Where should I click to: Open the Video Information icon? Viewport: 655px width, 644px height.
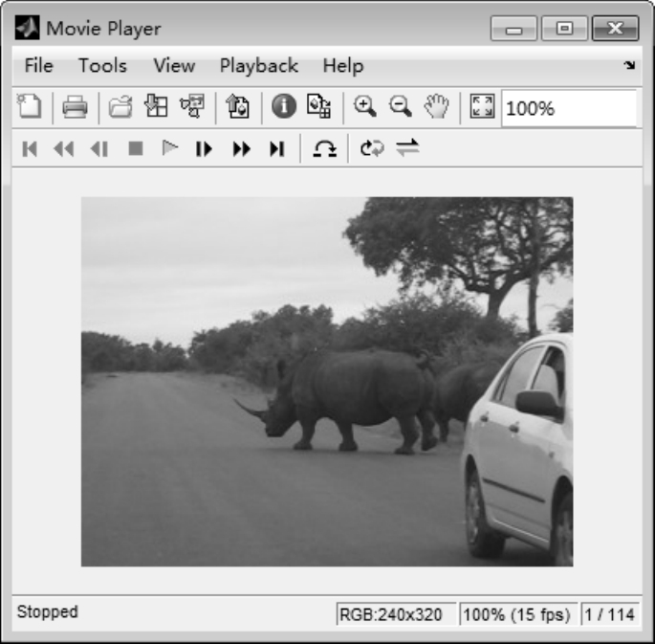click(284, 105)
